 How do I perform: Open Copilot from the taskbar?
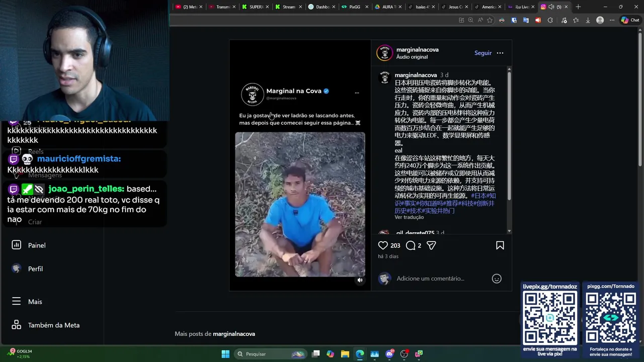click(330, 354)
